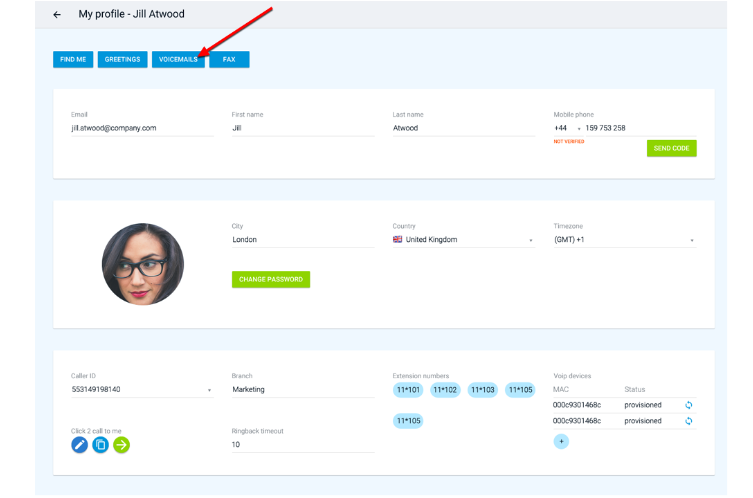This screenshot has height=498, width=753.
Task: Add a VoIP device with plus icon
Action: pos(561,441)
